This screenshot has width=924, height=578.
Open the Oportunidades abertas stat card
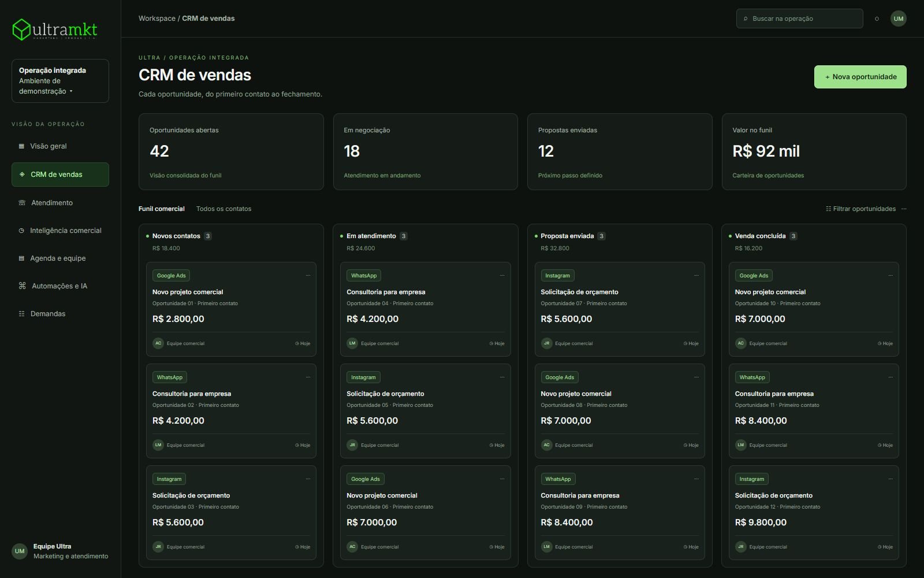click(x=231, y=151)
